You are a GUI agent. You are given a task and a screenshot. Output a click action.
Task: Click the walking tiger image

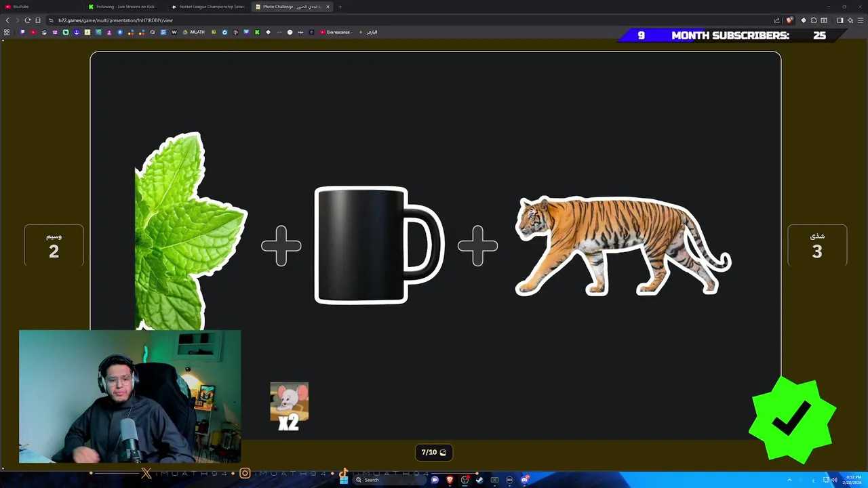[x=623, y=245]
